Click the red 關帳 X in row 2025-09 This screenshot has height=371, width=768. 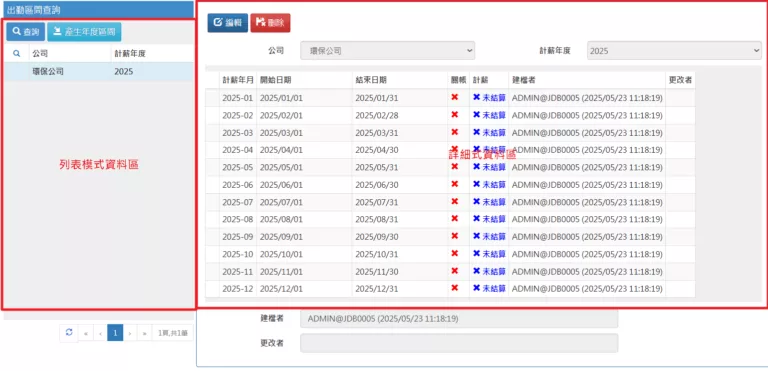click(x=455, y=236)
